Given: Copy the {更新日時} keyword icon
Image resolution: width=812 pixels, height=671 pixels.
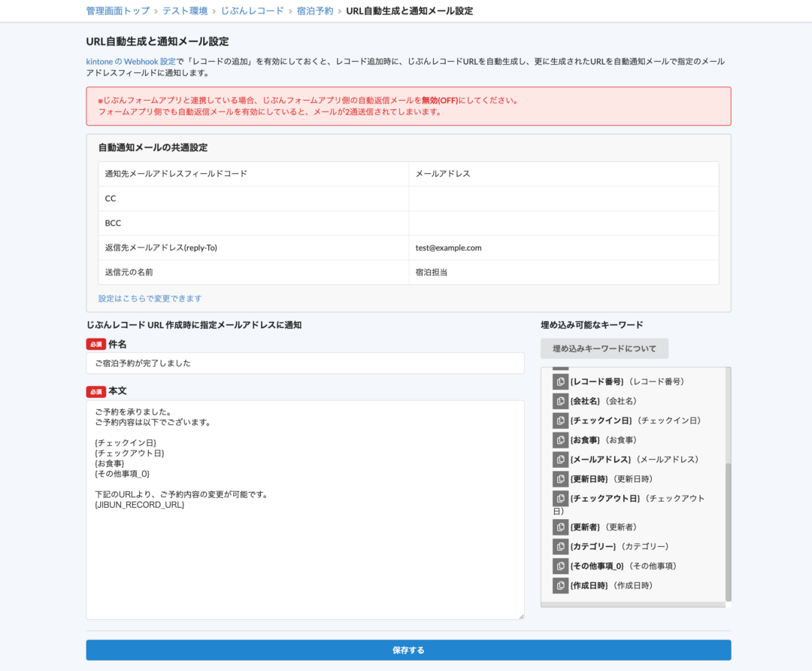Looking at the screenshot, I should tap(560, 479).
